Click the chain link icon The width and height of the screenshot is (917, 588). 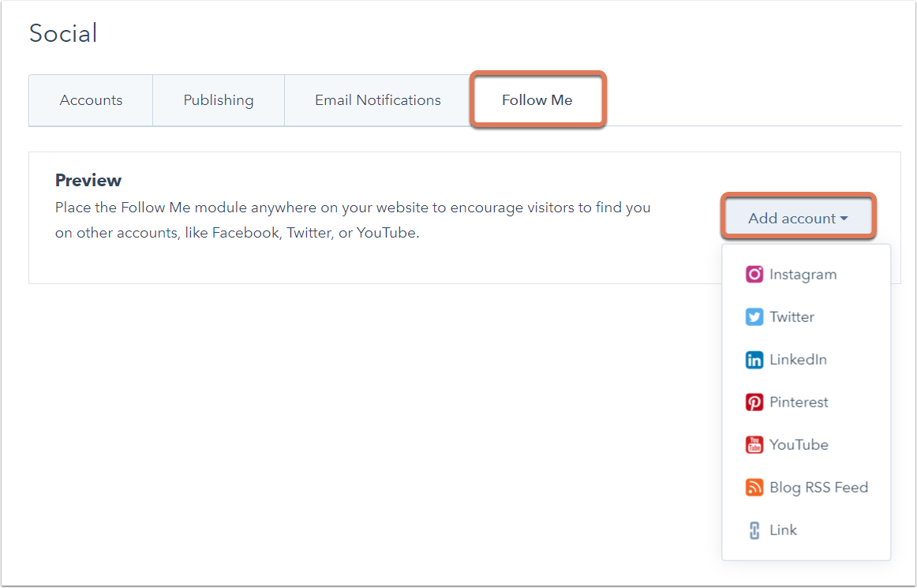click(754, 530)
